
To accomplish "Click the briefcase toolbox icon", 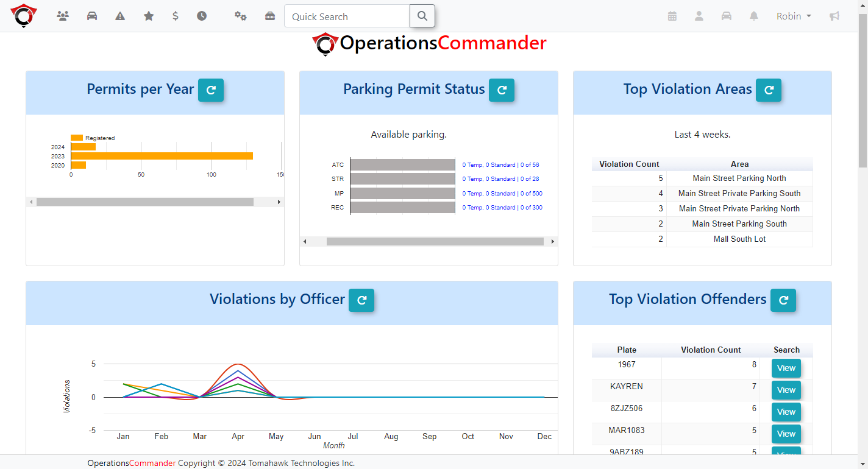I will click(x=270, y=16).
